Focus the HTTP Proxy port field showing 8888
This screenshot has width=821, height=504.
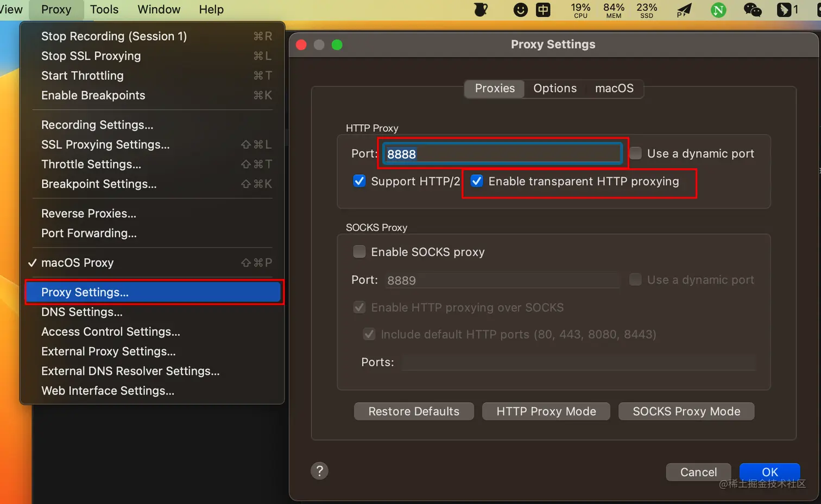(x=502, y=154)
